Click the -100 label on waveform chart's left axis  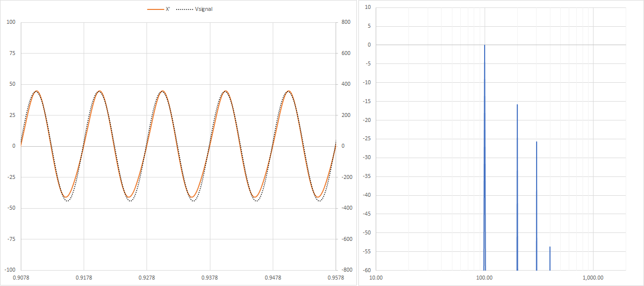click(x=10, y=270)
